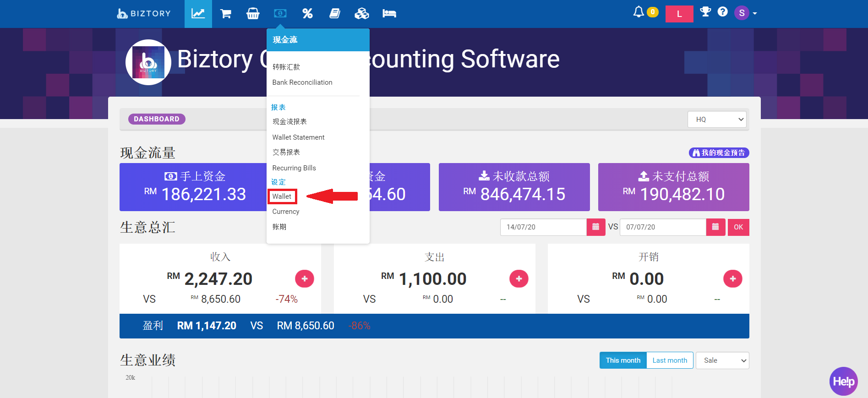Open 账期 settings menu item
This screenshot has width=868, height=398.
[x=279, y=227]
